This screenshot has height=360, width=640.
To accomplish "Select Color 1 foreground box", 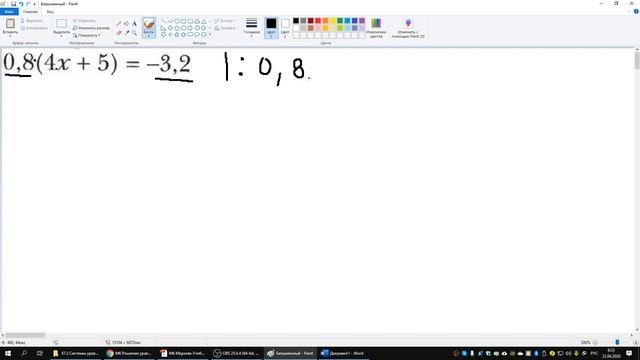I will (271, 28).
